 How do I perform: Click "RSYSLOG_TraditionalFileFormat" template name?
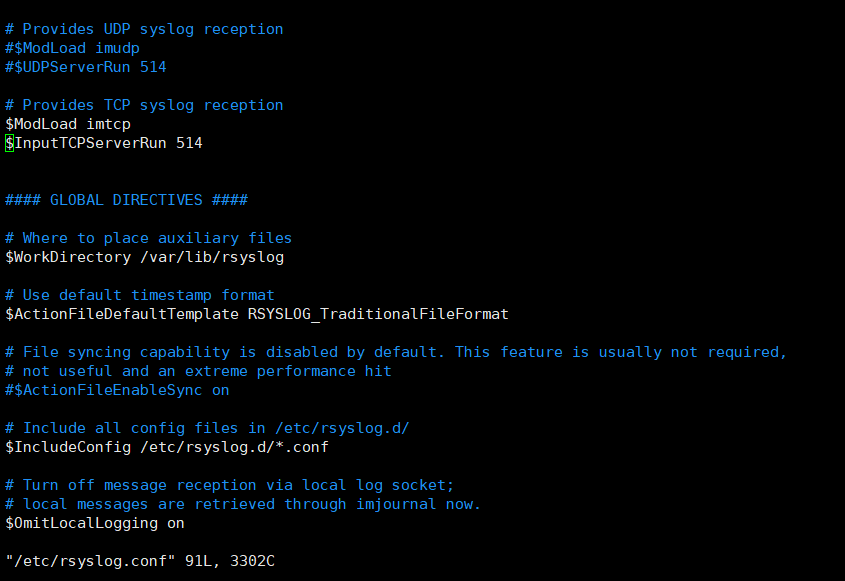[x=378, y=315]
